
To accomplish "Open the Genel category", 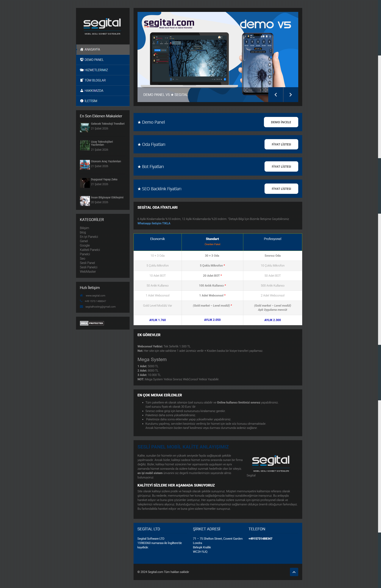I will tap(84, 241).
